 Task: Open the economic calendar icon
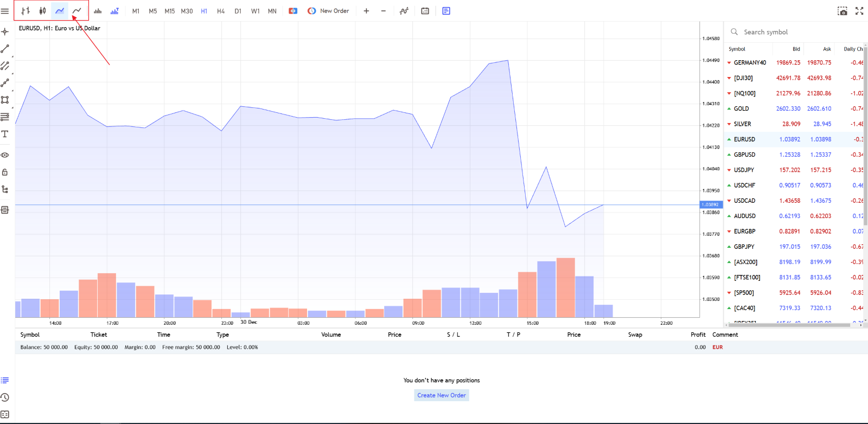tap(425, 11)
